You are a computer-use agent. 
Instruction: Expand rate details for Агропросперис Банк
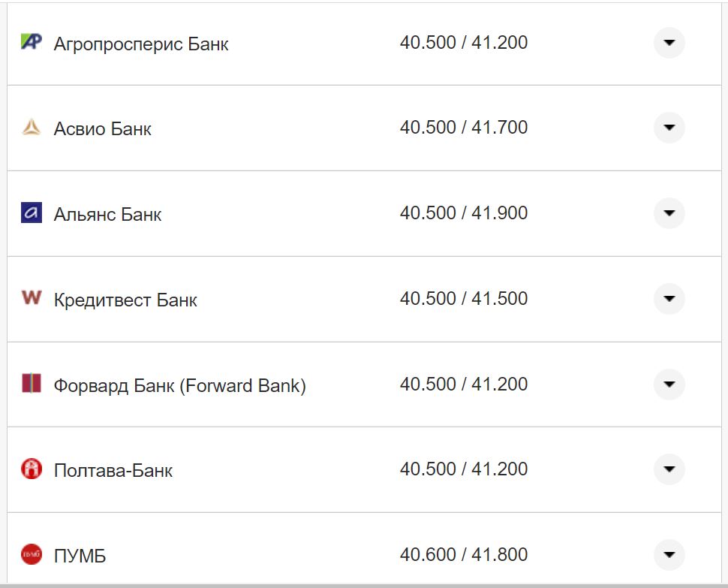click(668, 43)
